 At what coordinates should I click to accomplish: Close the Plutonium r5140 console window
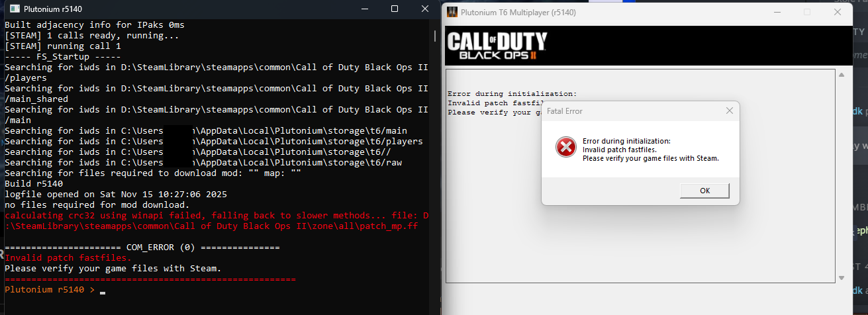[425, 9]
